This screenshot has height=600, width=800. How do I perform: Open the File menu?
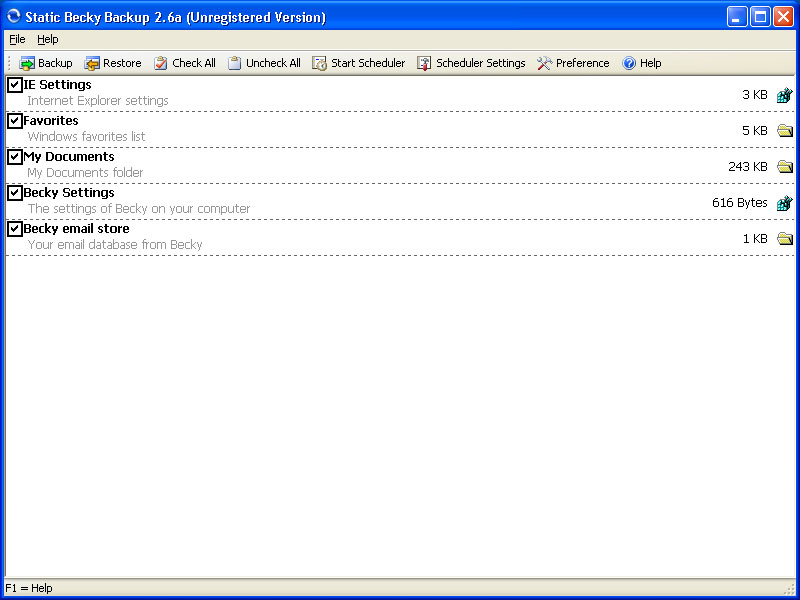(x=17, y=39)
